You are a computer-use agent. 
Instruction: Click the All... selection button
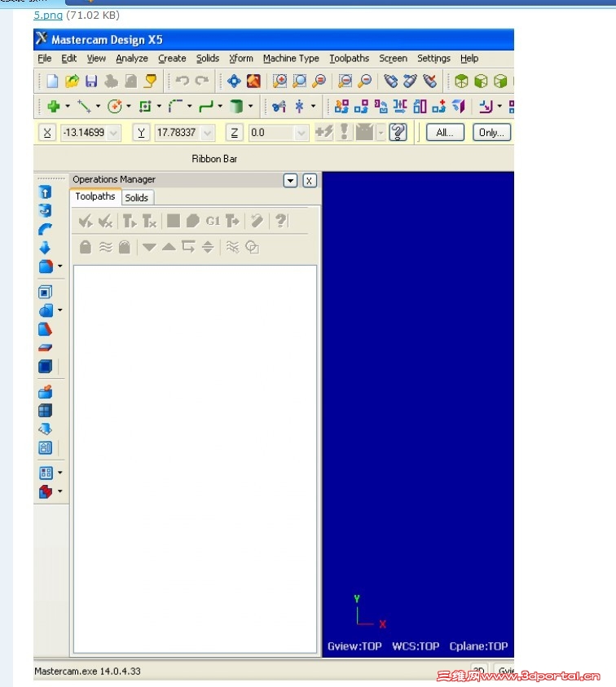pos(445,132)
